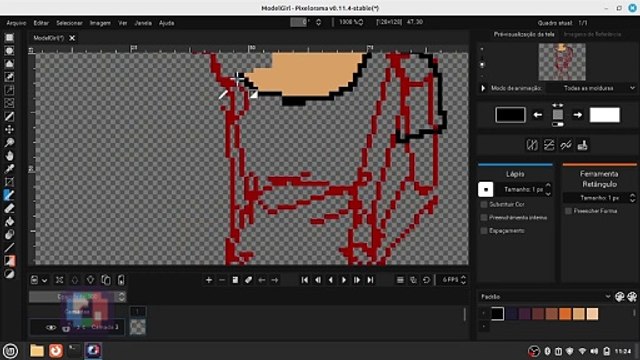This screenshot has width=640, height=360.
Task: Select the Pencil tool
Action: (9, 195)
